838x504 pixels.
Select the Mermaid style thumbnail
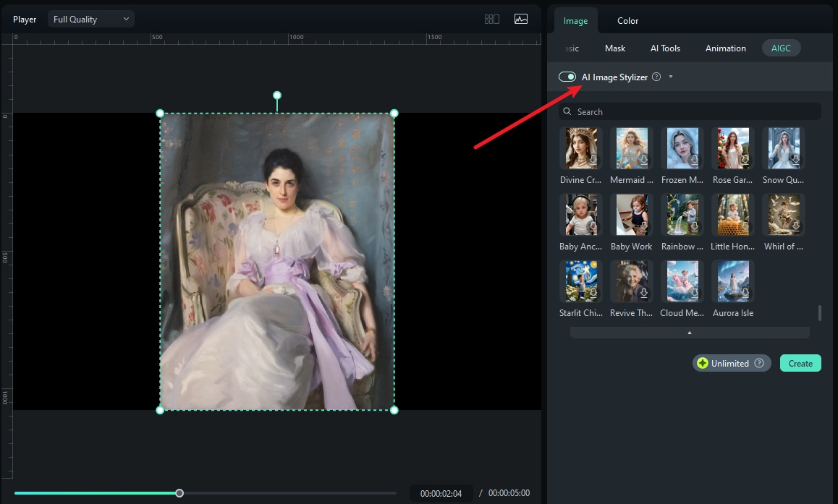click(632, 148)
